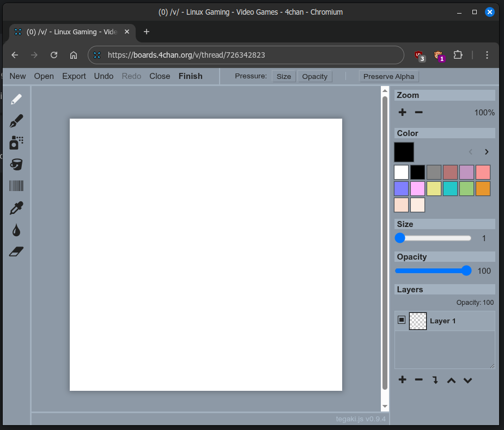Select the Eraser tool
504x430 pixels.
tap(16, 251)
